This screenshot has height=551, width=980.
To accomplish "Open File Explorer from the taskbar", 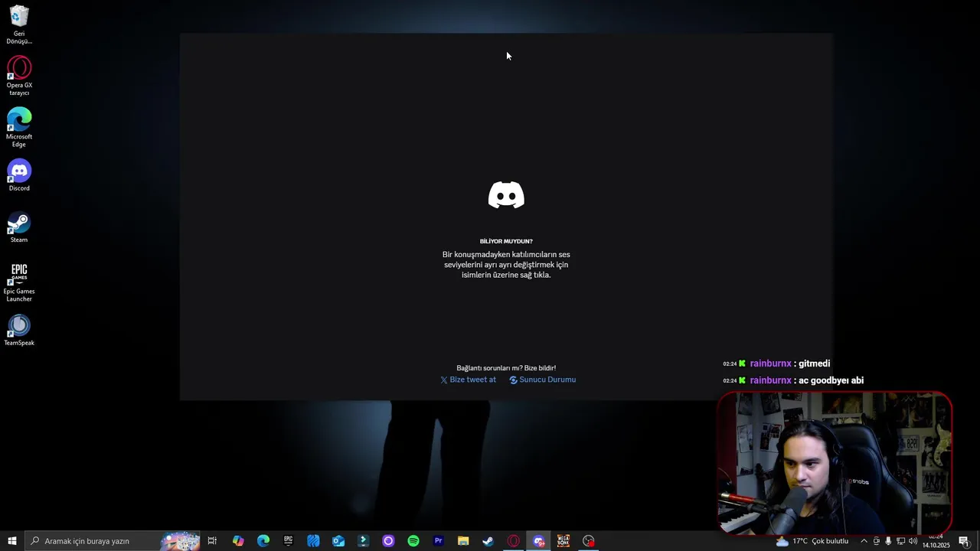I will pos(463,541).
